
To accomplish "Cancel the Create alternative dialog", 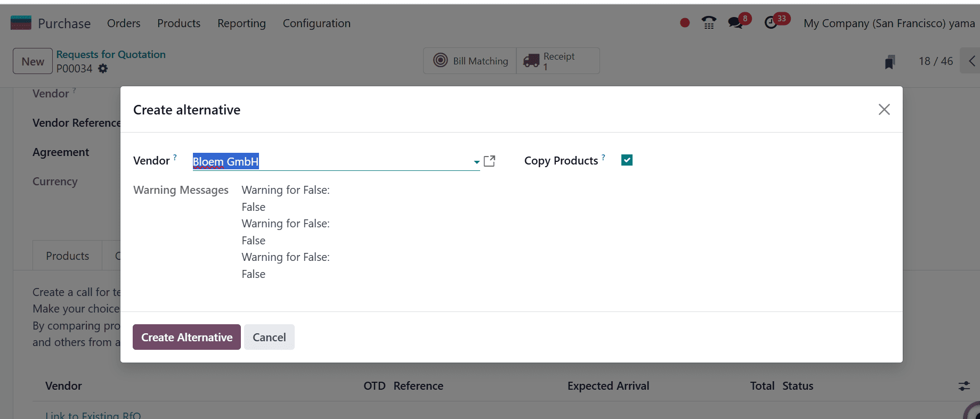I will [269, 337].
